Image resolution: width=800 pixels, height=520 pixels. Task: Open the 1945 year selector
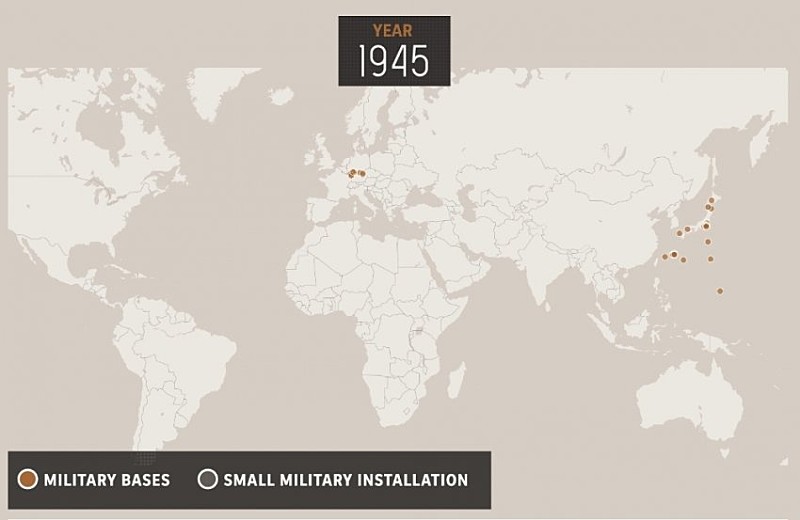point(394,62)
